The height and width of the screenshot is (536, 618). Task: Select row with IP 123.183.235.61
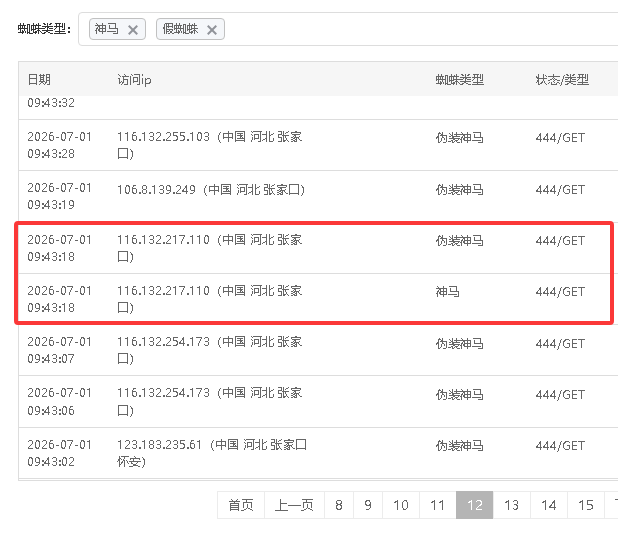tap(318, 453)
